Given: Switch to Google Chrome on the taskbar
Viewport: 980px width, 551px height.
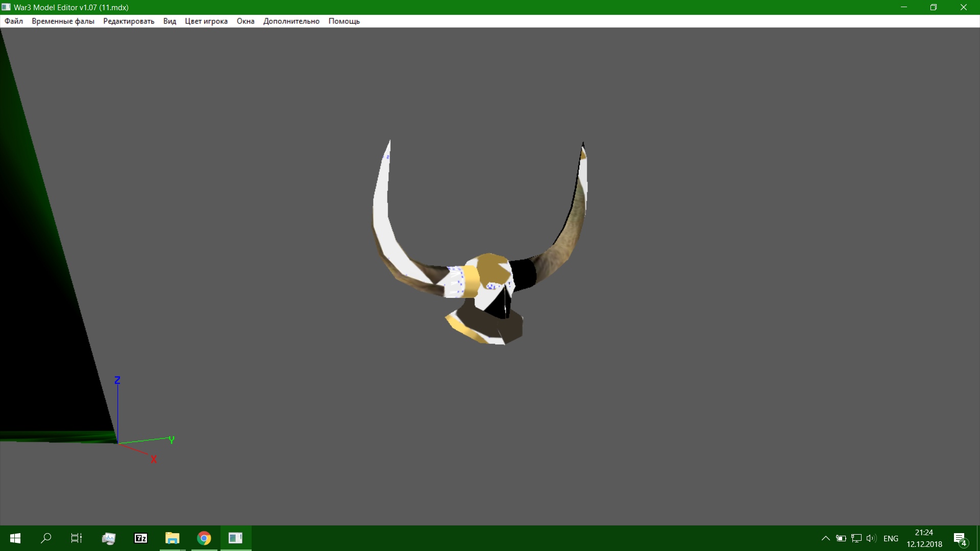Looking at the screenshot, I should (204, 538).
